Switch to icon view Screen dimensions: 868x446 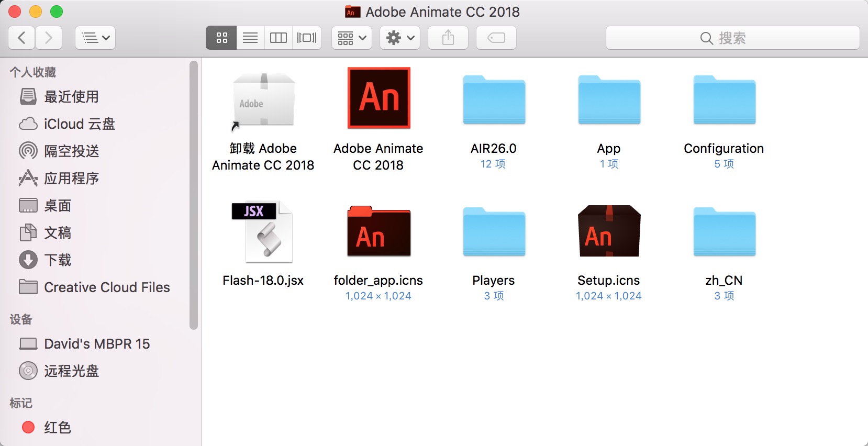(x=221, y=38)
